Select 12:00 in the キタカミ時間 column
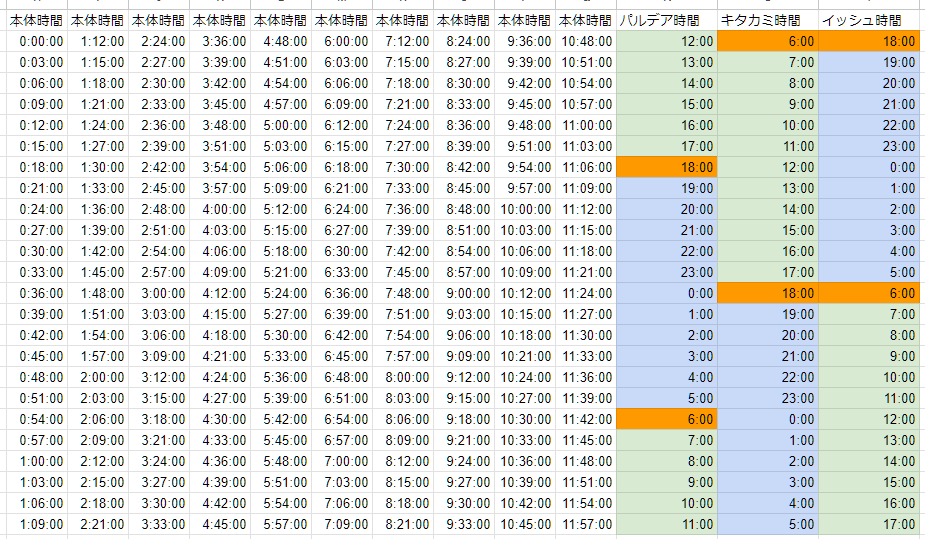 point(767,167)
